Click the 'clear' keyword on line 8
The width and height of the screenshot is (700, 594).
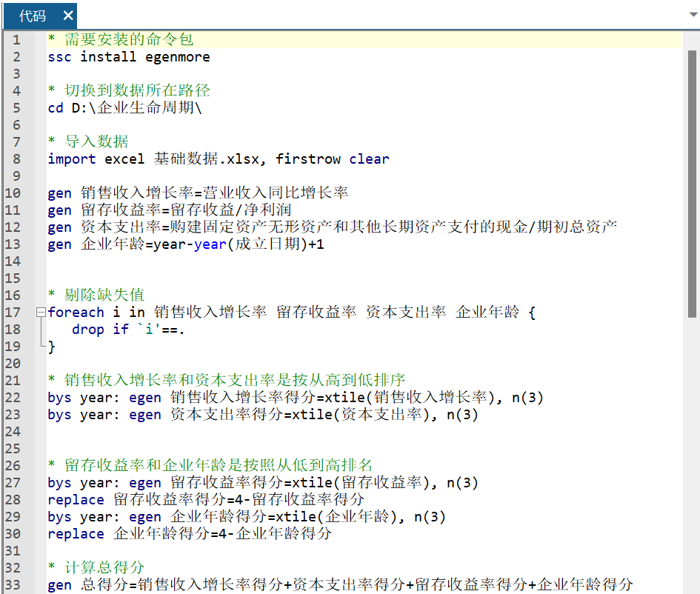click(369, 159)
